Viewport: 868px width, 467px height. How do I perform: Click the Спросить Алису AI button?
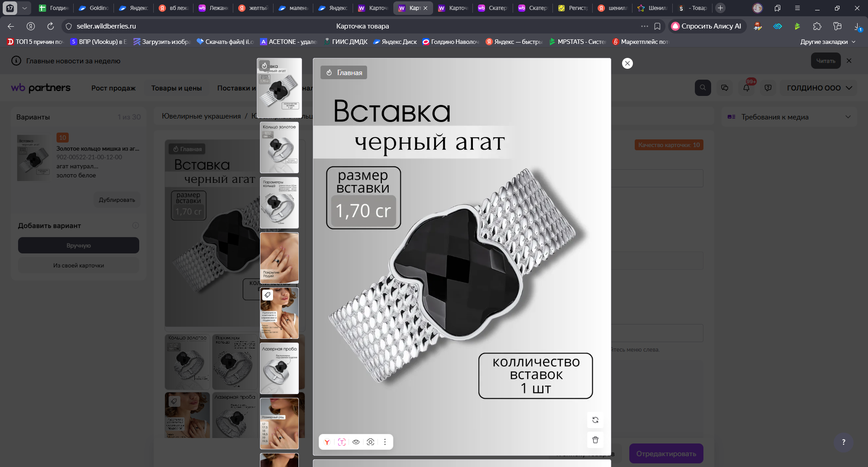[x=707, y=26]
